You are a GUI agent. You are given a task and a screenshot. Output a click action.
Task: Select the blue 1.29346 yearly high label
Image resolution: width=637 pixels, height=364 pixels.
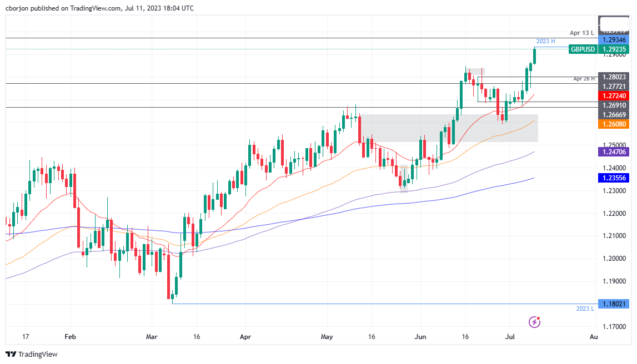coord(613,40)
